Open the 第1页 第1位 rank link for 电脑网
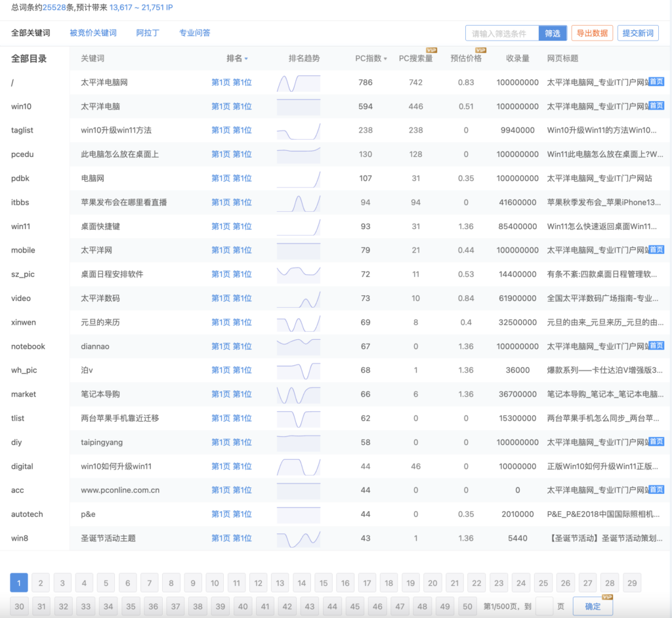The width and height of the screenshot is (672, 618). [x=232, y=178]
